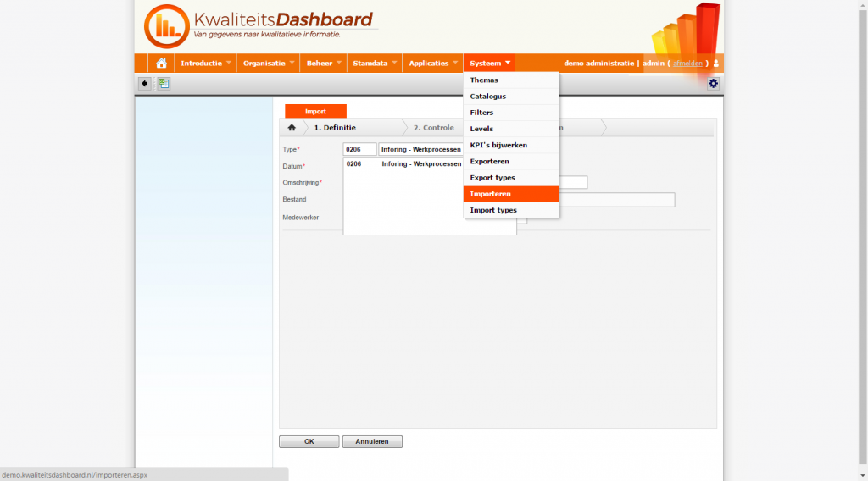
Task: Click the Annuleren button
Action: (372, 441)
